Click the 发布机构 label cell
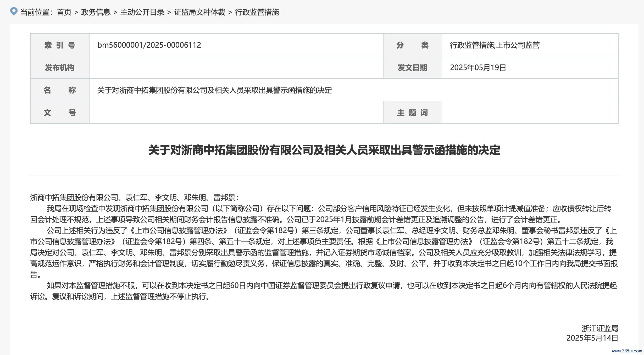 pos(60,68)
